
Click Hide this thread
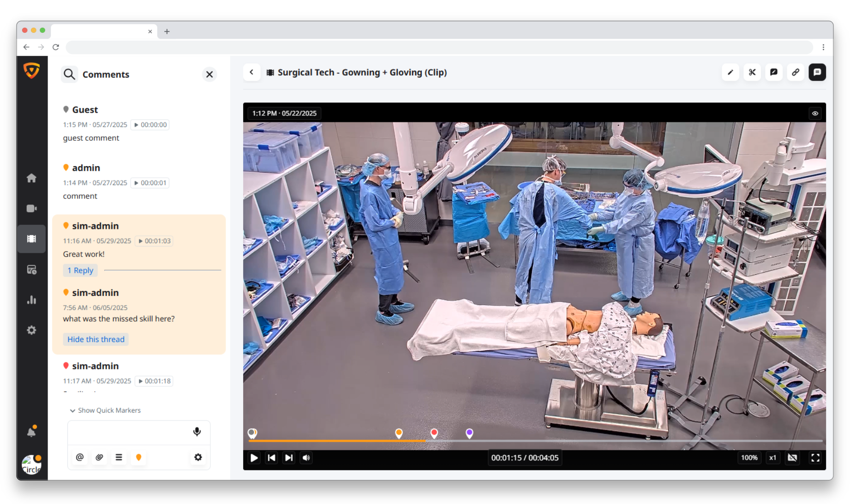[x=96, y=339]
